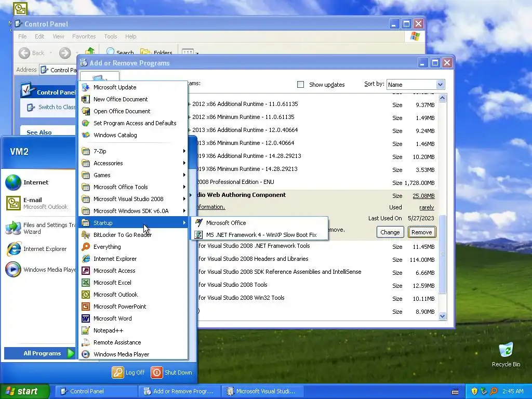This screenshot has height=399, width=532.
Task: Click the clock showing 2:45 AM
Action: (x=513, y=391)
